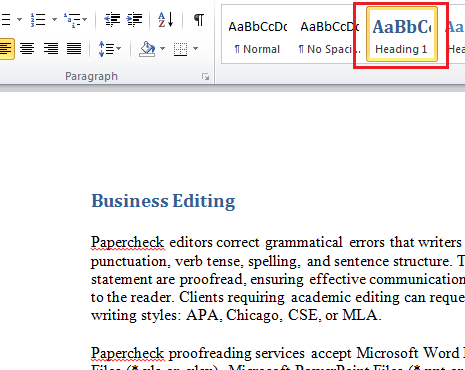Select the multilevel list icon
The height and width of the screenshot is (370, 465).
[72, 20]
